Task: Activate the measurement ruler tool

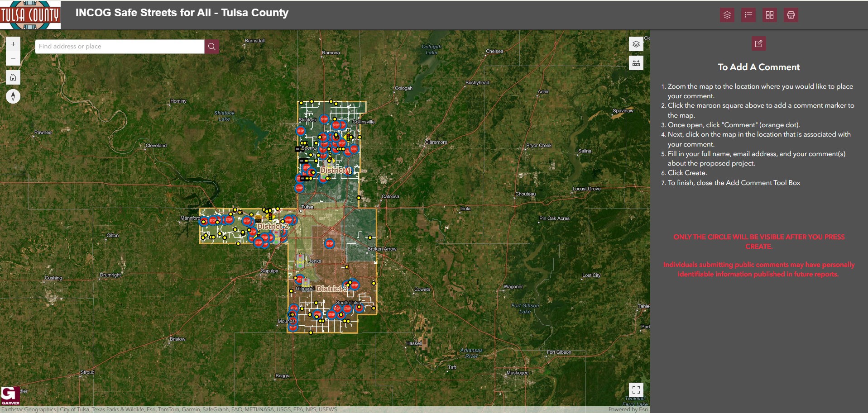Action: tap(636, 63)
